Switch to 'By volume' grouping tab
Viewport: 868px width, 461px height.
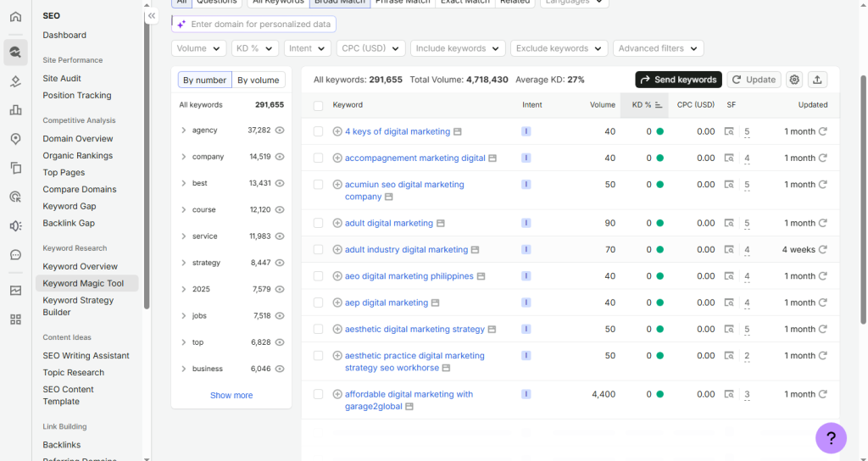click(x=259, y=81)
